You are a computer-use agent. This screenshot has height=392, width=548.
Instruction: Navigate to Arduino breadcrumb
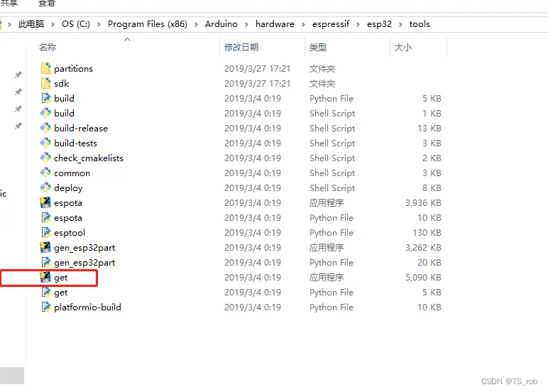(x=221, y=24)
